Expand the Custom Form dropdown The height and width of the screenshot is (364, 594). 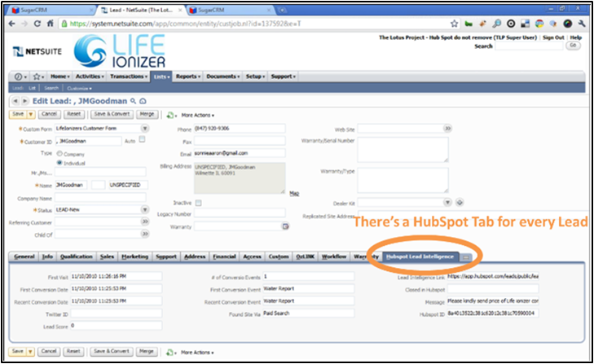141,129
